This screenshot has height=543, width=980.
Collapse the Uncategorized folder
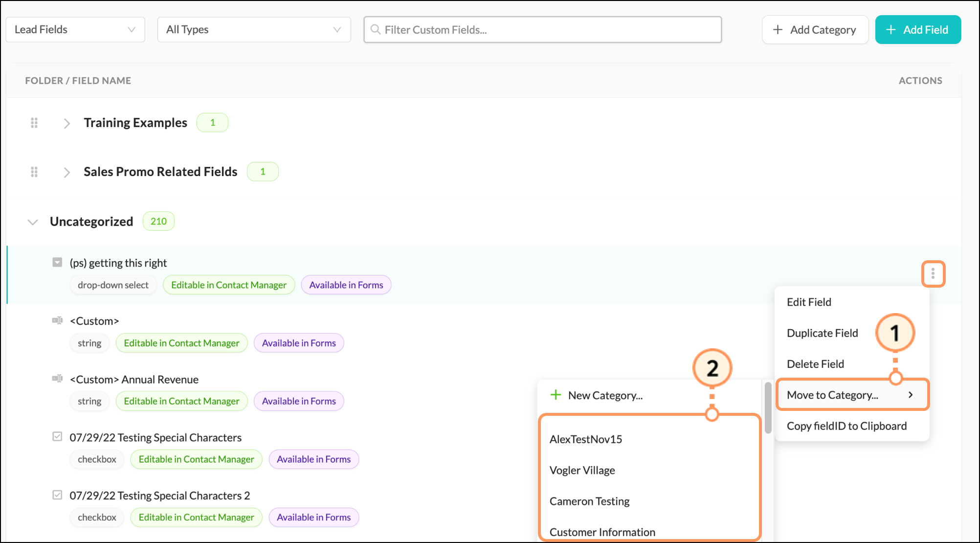33,222
